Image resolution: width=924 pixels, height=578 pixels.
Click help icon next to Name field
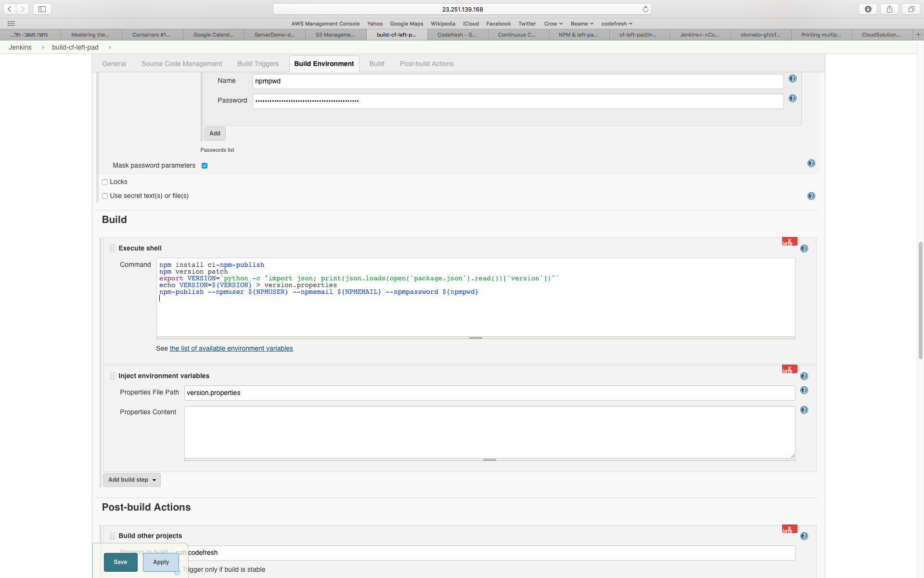point(793,79)
